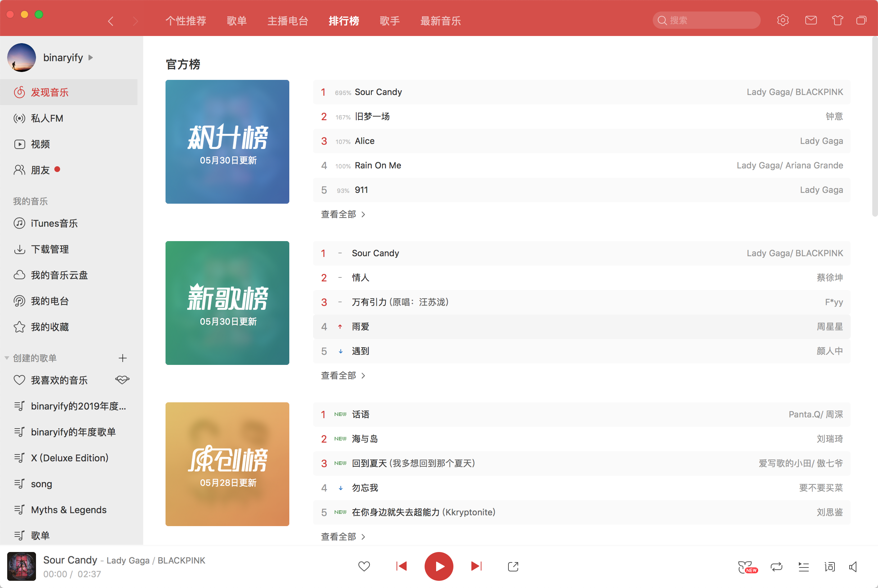The height and width of the screenshot is (588, 878).
Task: Switch to mini player mode icon
Action: click(x=861, y=20)
